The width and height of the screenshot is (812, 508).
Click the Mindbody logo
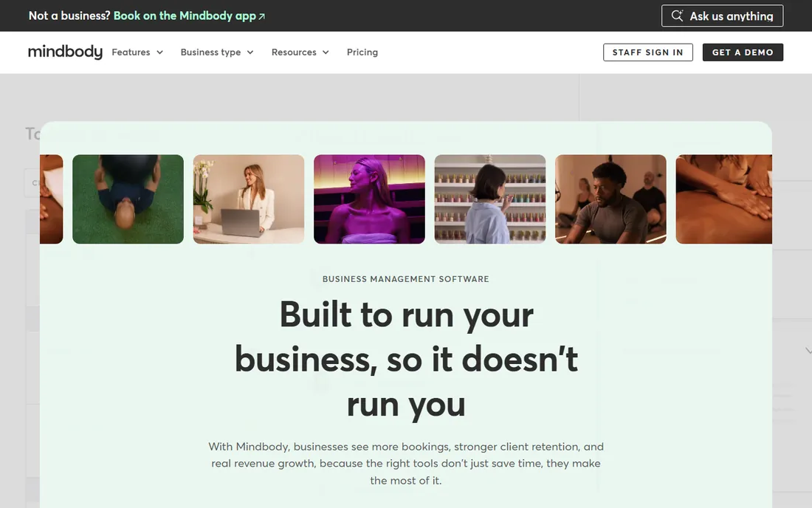(x=65, y=52)
